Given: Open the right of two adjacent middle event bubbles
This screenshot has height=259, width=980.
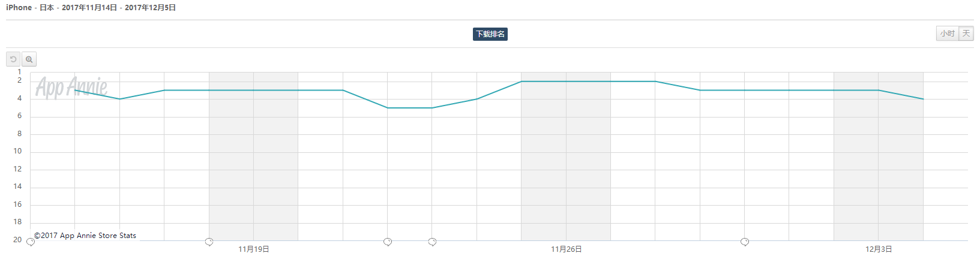Looking at the screenshot, I should tap(432, 242).
